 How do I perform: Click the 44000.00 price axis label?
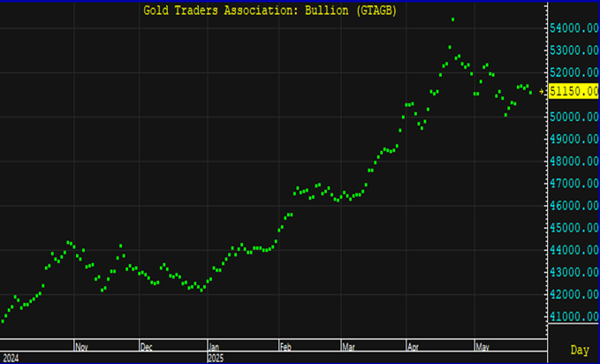click(574, 250)
